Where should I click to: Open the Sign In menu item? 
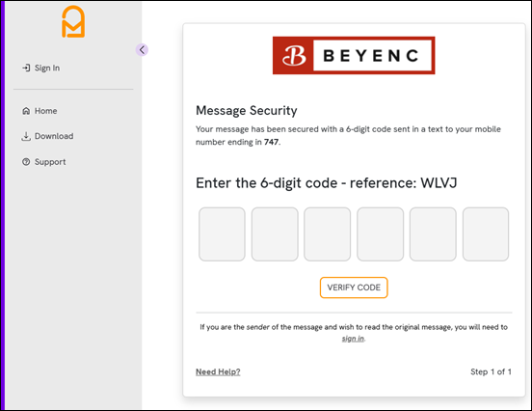point(41,68)
